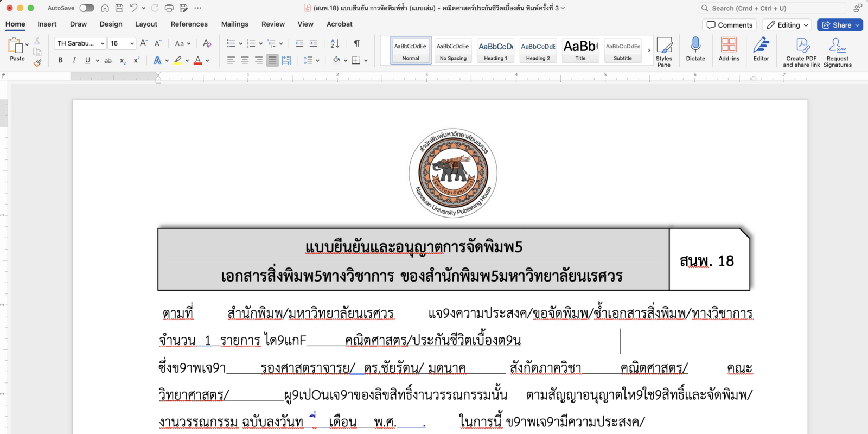Open the Layout tab
This screenshot has width=868, height=434.
(x=146, y=24)
